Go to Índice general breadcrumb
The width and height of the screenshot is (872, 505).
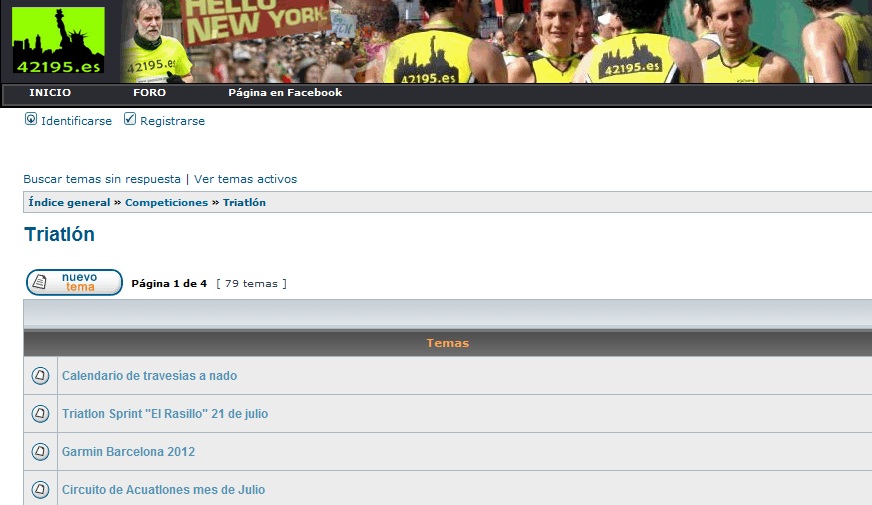[x=70, y=202]
